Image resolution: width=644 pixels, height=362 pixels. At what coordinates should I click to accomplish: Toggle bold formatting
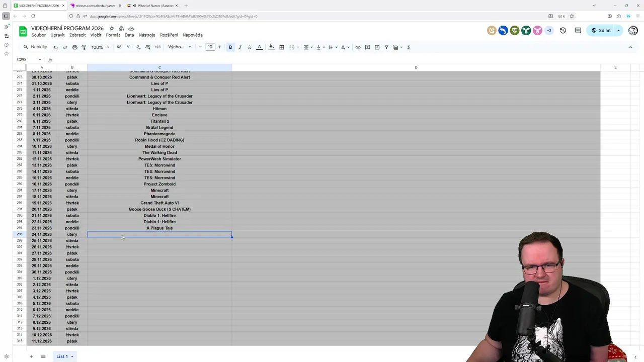pos(230,47)
